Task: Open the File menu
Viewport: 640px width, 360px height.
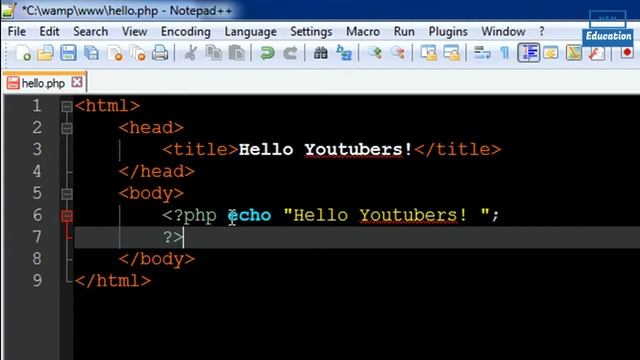Action: coord(17,31)
